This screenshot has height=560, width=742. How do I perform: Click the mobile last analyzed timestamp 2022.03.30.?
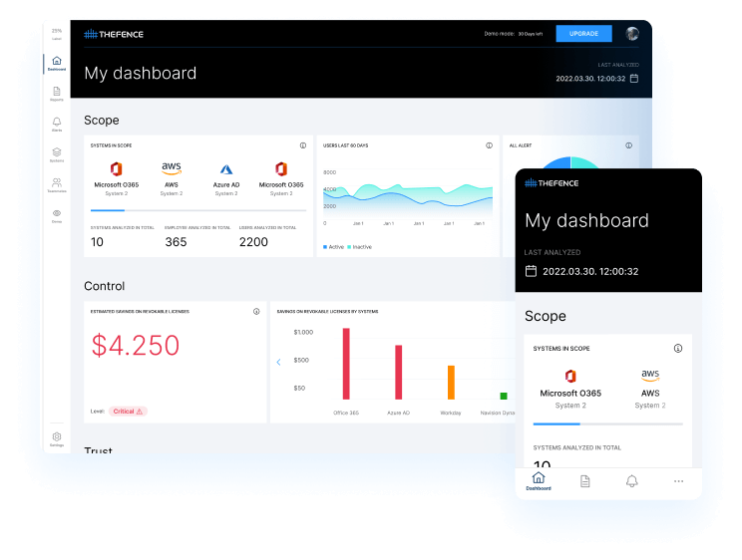coord(590,271)
